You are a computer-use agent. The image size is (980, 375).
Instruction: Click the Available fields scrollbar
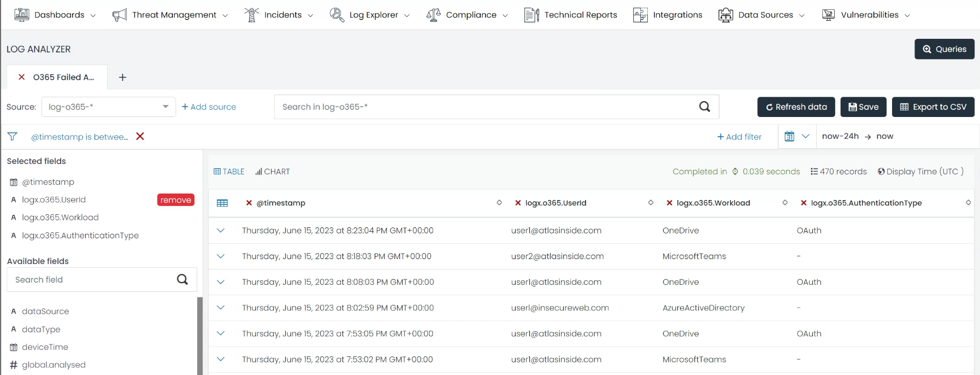click(x=200, y=336)
